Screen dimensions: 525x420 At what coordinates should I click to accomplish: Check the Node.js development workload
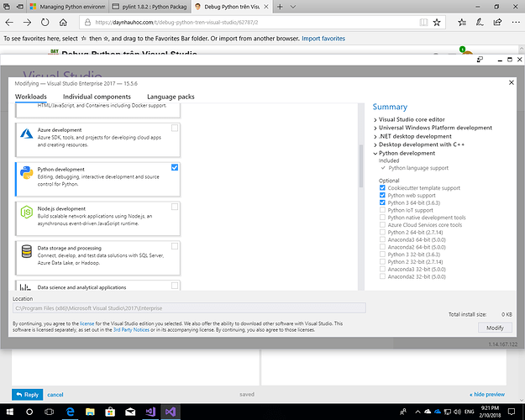(x=175, y=207)
